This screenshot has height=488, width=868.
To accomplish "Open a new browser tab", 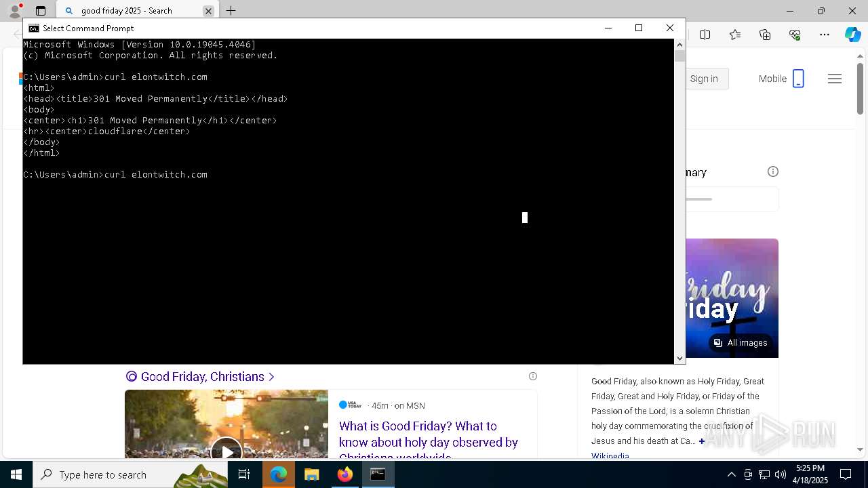I will (x=231, y=11).
